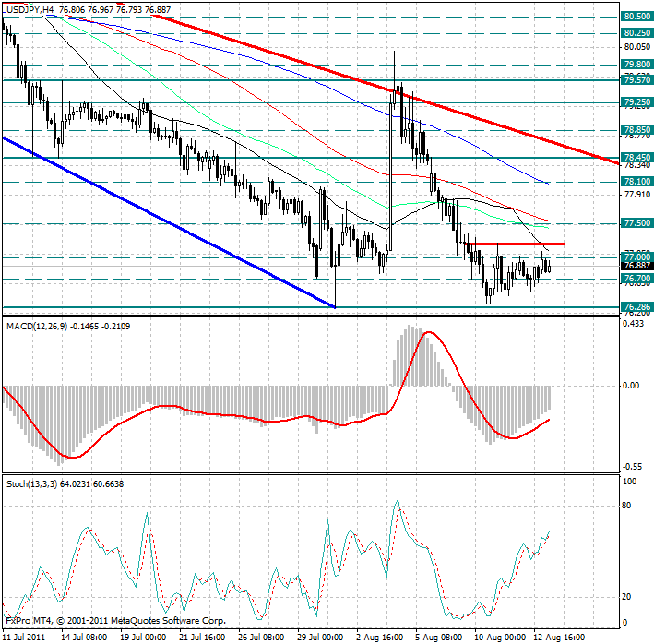Select the short red horizontal resistance line
Viewport: 654px width, 644px height.
click(515, 244)
